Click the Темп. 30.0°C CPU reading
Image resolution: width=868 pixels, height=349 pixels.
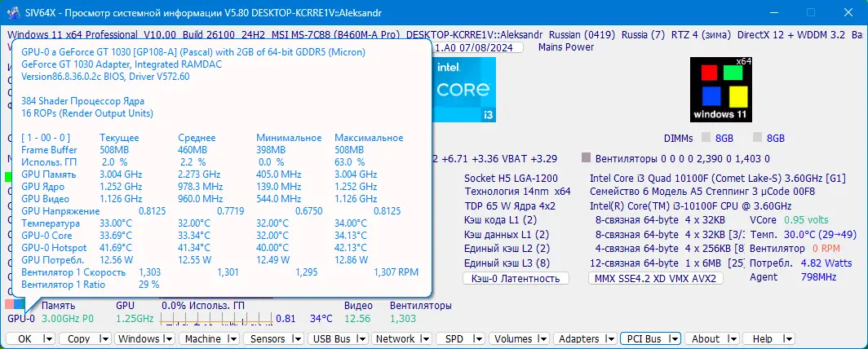coord(804,235)
